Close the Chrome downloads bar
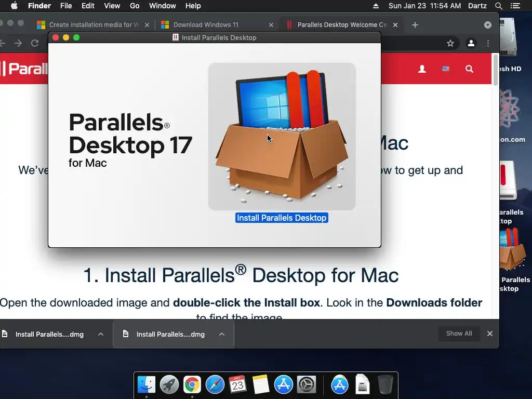The width and height of the screenshot is (532, 399). pos(489,334)
